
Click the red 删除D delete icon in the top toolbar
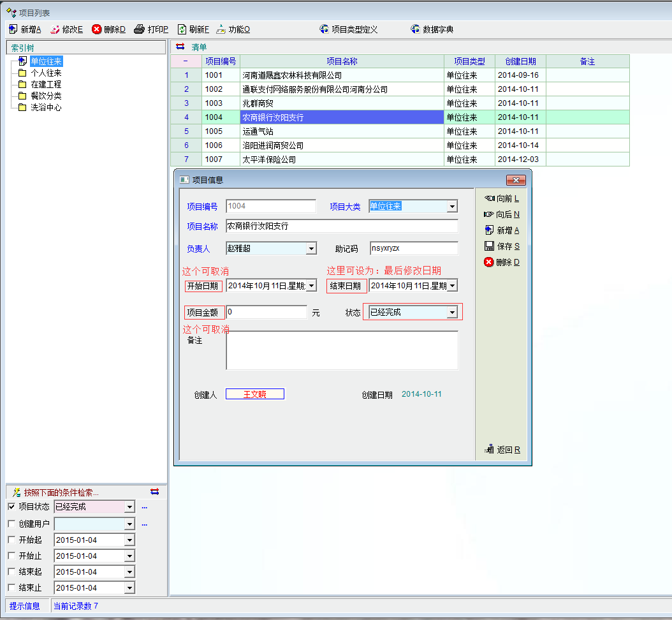coord(97,29)
